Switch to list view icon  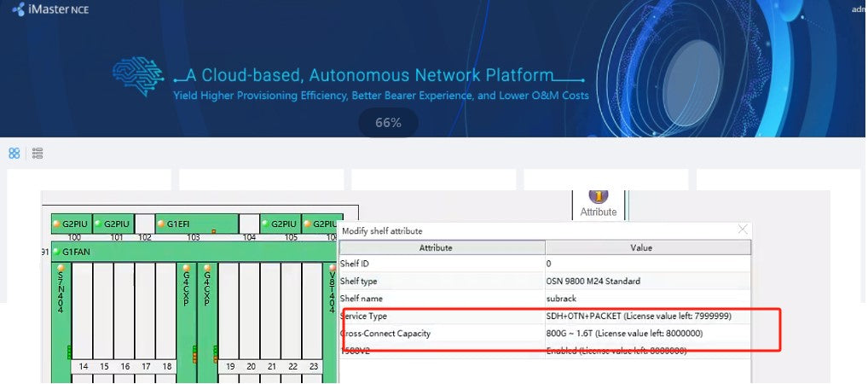point(38,154)
